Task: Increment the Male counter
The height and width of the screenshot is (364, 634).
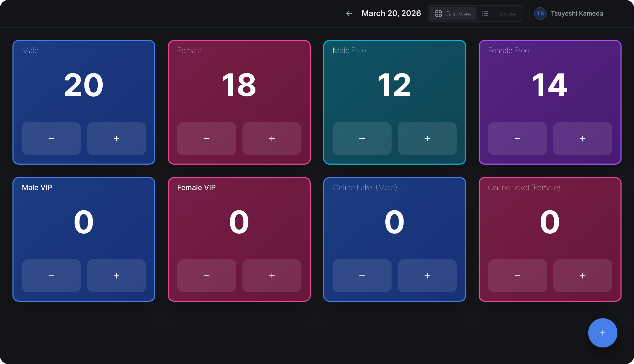Action: click(116, 139)
